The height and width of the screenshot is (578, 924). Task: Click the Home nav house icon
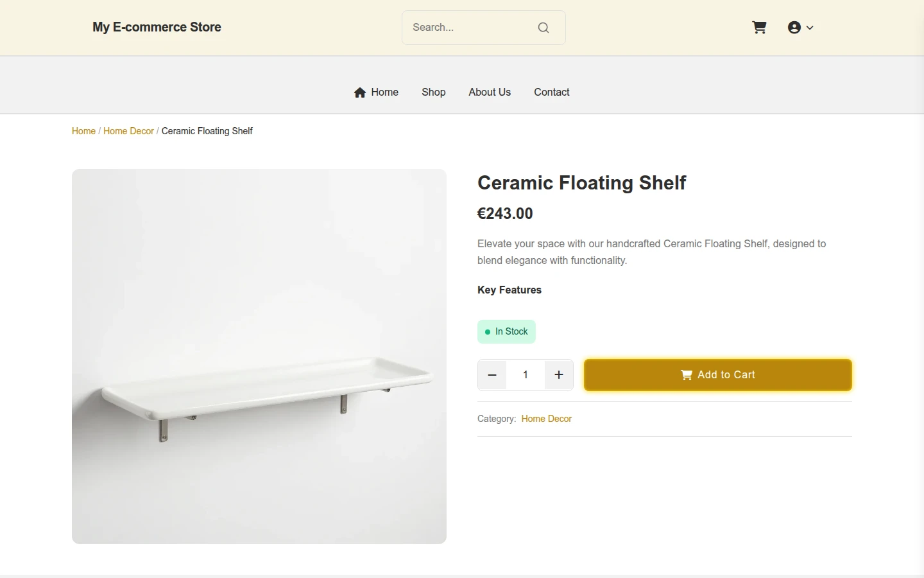click(x=360, y=92)
